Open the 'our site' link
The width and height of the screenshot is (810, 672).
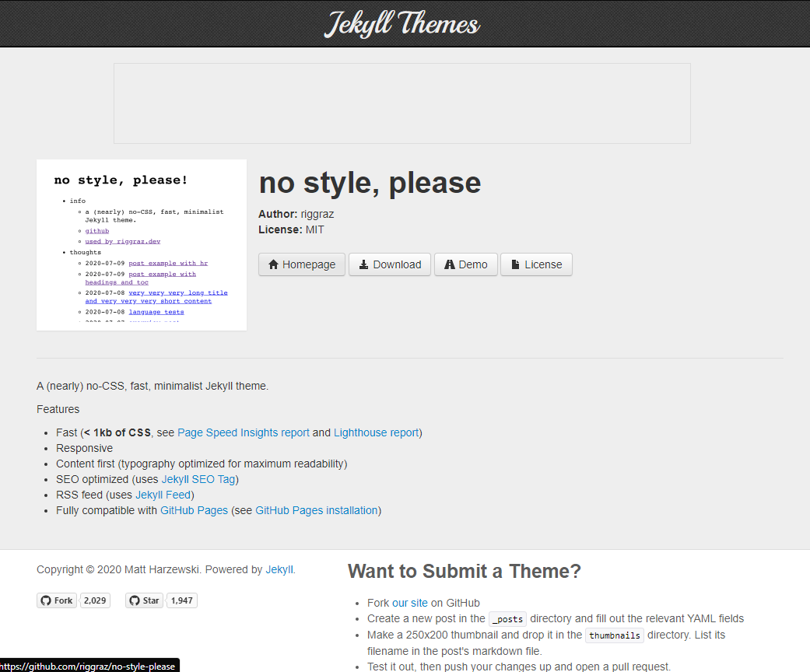click(409, 603)
